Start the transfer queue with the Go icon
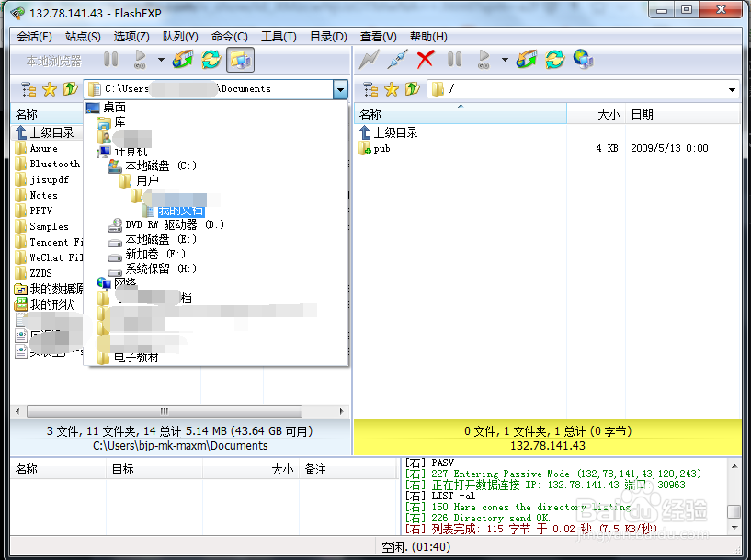The width and height of the screenshot is (751, 560). [x=484, y=59]
